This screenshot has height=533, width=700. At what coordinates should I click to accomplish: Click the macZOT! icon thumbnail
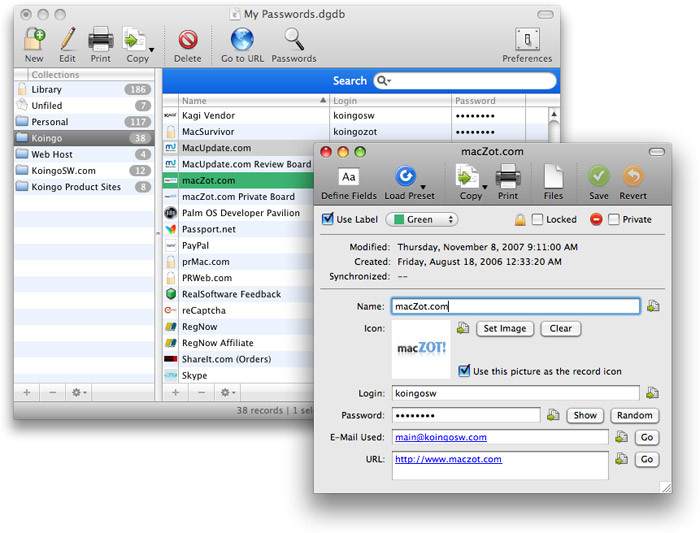point(421,350)
